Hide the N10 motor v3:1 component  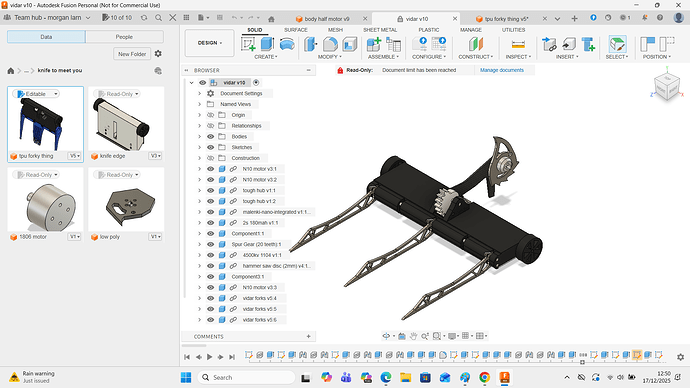(210, 169)
